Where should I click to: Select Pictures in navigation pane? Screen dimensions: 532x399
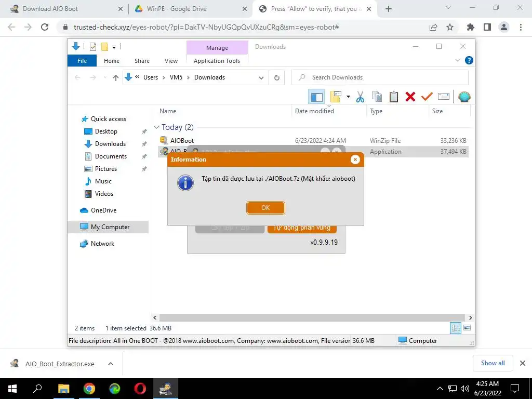tap(106, 169)
